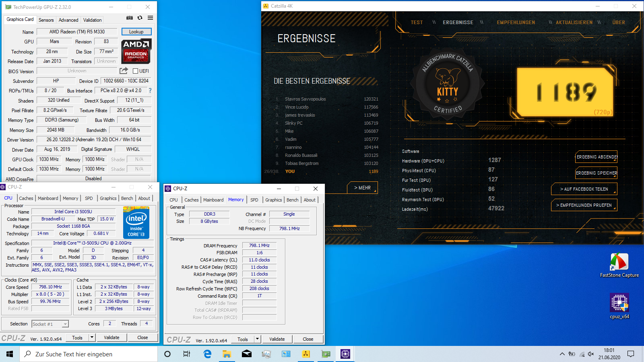Open Cortana circle on taskbar
This screenshot has width=644, height=362.
tap(167, 354)
